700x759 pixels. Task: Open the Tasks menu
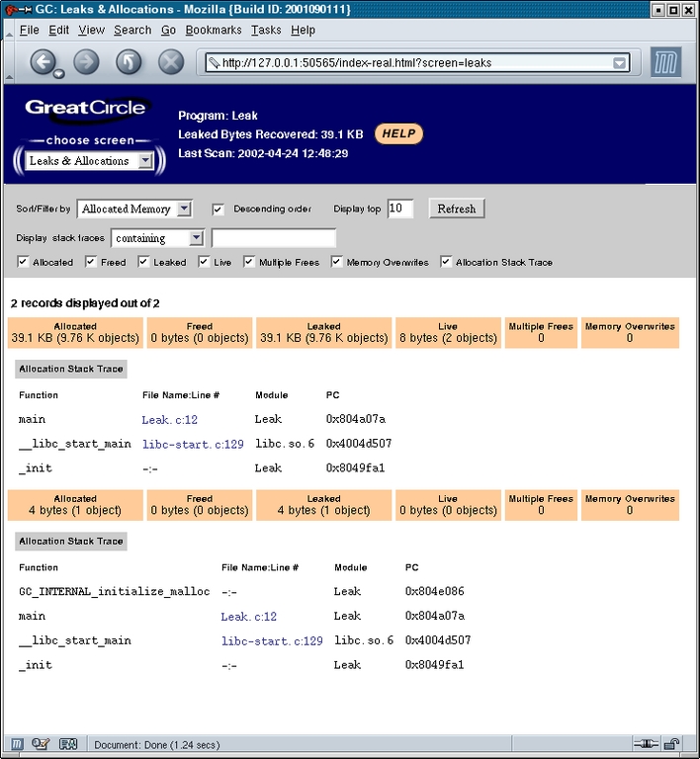tap(266, 31)
